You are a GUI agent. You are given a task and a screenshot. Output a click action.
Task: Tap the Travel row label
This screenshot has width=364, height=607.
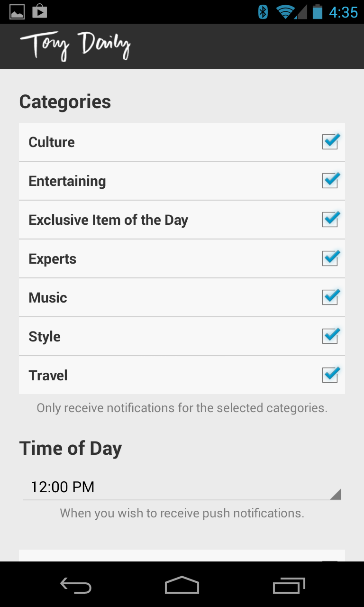(48, 376)
